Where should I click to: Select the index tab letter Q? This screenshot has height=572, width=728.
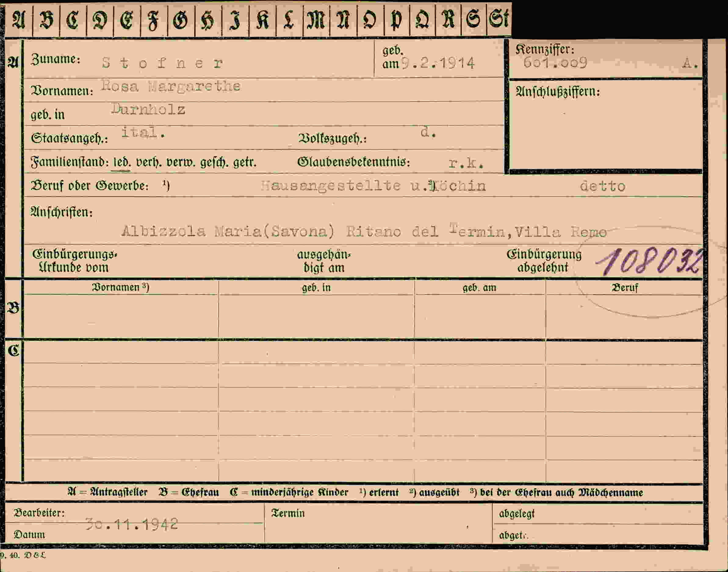coord(422,20)
